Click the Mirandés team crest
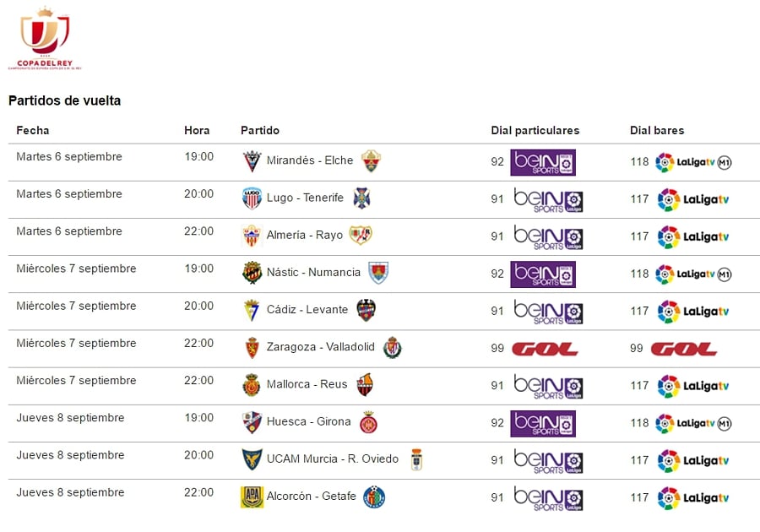The image size is (760, 532). (252, 161)
